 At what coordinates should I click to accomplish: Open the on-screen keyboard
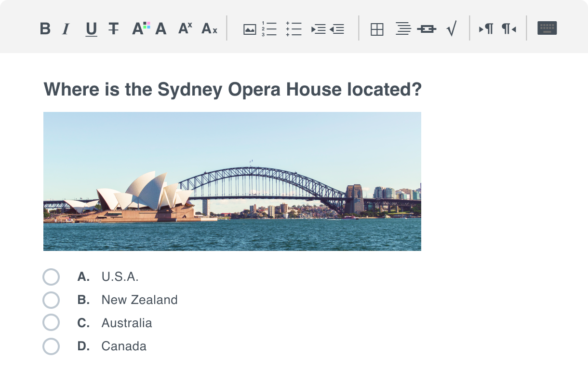pos(547,28)
